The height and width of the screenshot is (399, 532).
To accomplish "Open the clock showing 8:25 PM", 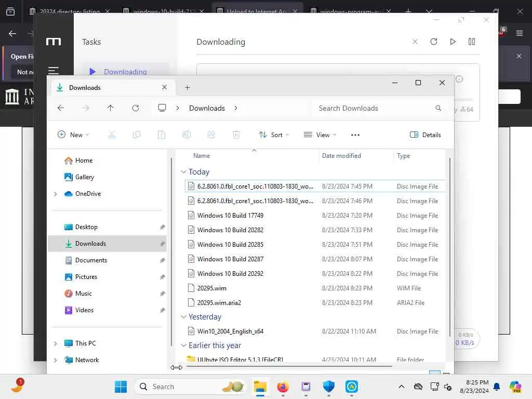I will pyautogui.click(x=474, y=387).
